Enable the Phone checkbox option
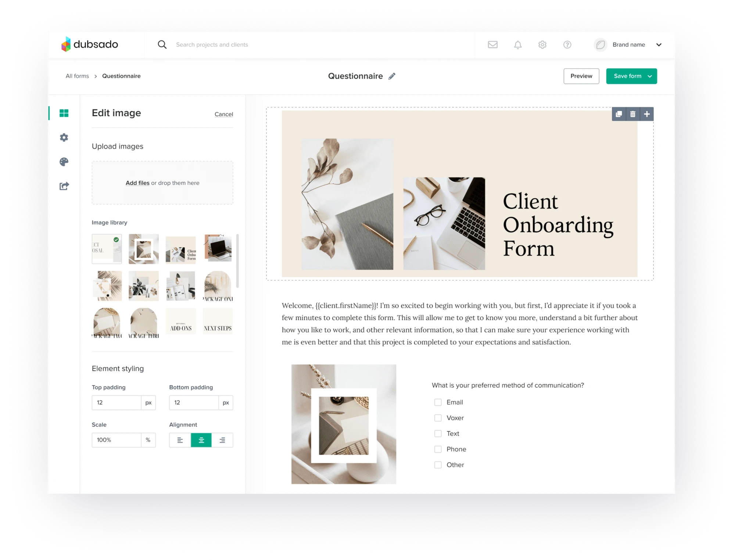 [438, 449]
